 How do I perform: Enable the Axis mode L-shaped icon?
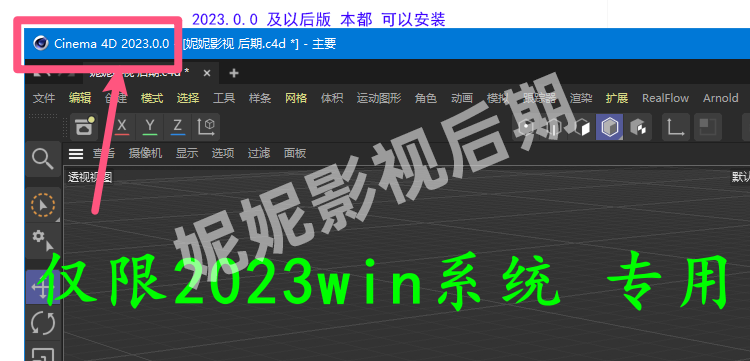coord(675,127)
